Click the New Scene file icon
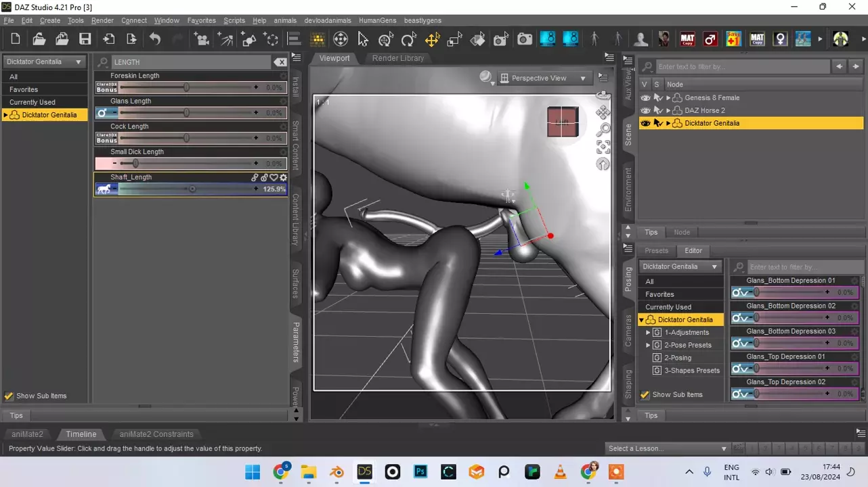868x487 pixels. [x=16, y=39]
